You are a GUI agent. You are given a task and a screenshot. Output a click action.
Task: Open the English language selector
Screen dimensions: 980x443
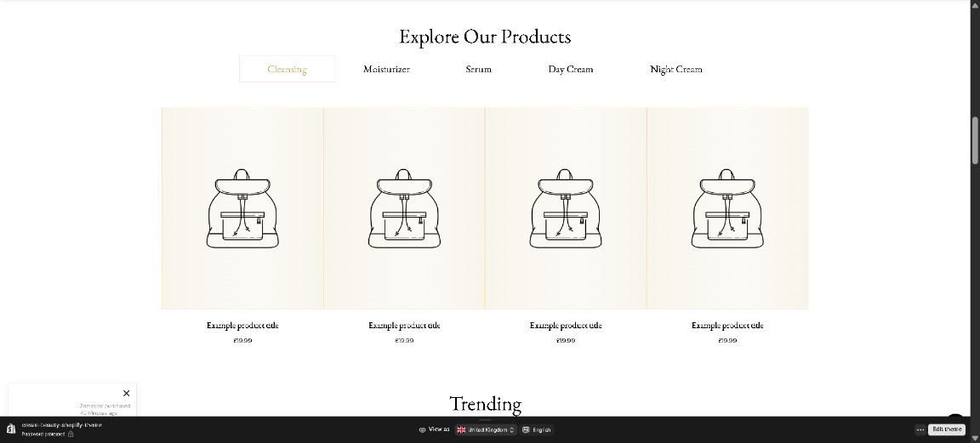pyautogui.click(x=537, y=430)
